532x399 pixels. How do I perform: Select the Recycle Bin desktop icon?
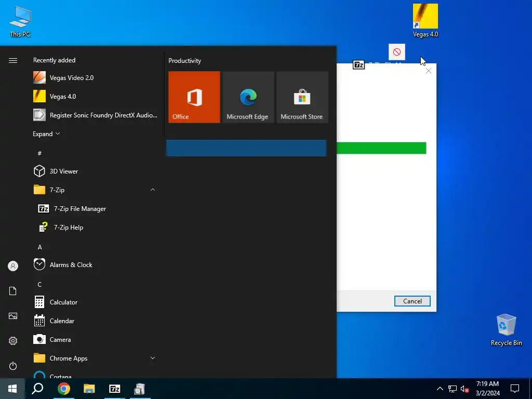(506, 330)
